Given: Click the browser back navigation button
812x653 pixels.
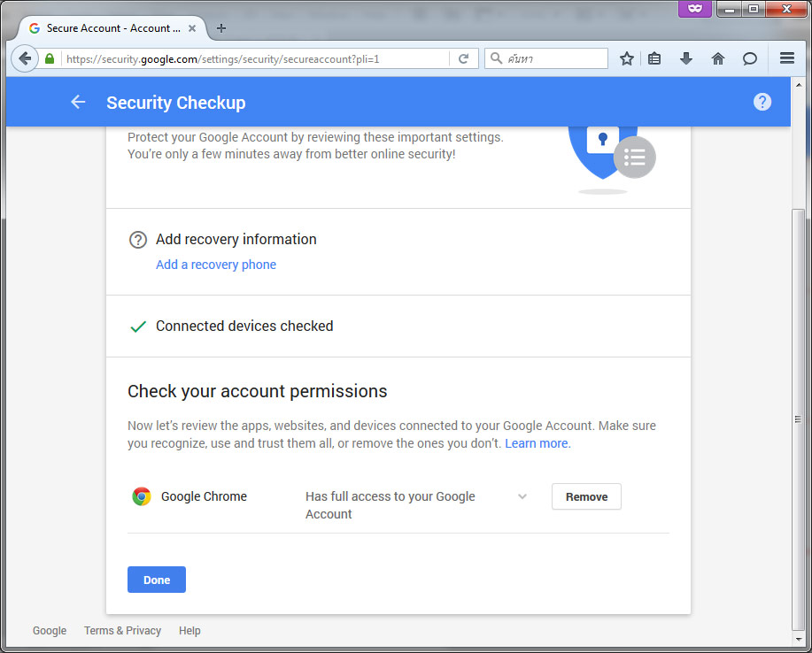Looking at the screenshot, I should (x=24, y=58).
